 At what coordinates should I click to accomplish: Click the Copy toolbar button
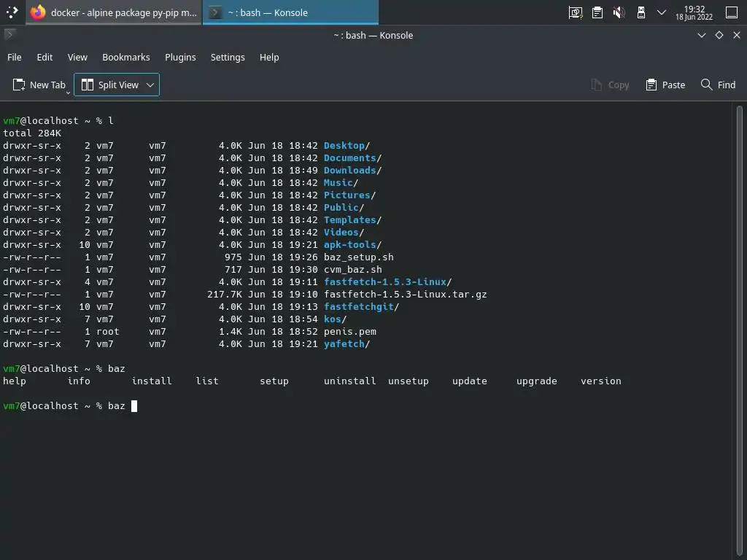pos(611,85)
